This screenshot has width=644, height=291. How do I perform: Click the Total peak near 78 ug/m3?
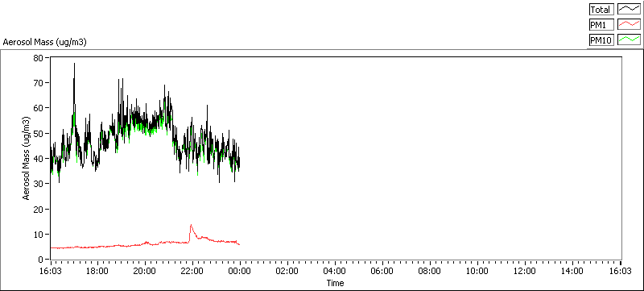click(x=74, y=64)
